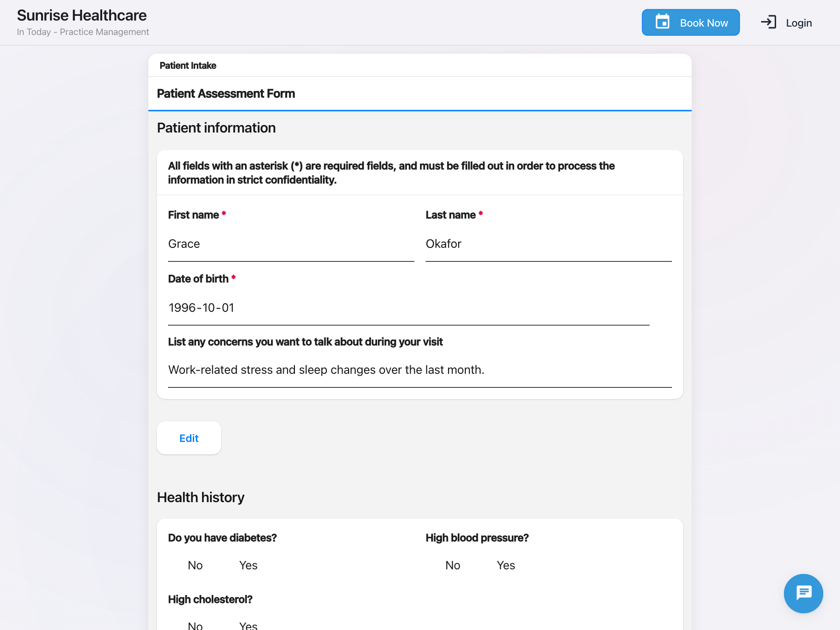This screenshot has height=630, width=840.
Task: Click the First name field with Grace
Action: (291, 244)
